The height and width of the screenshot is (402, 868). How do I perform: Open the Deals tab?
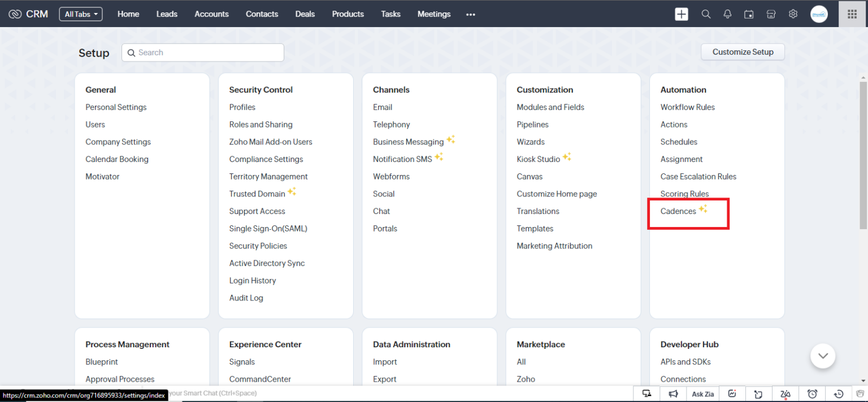(305, 14)
